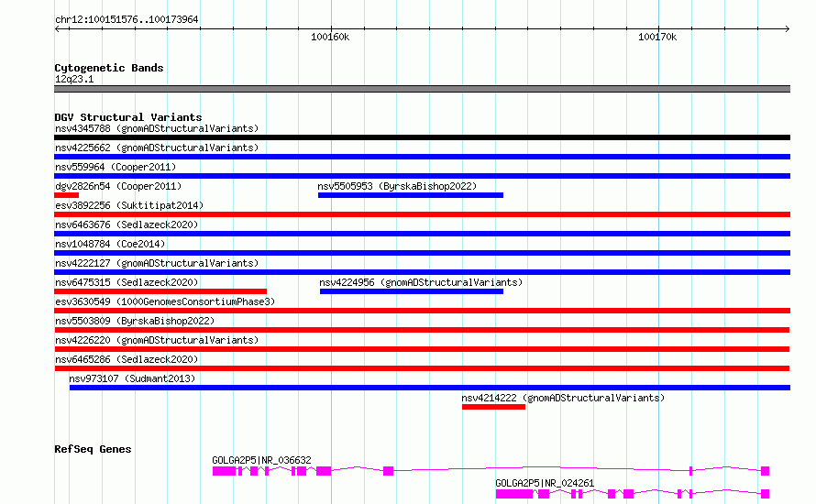Viewport: 816px width, 504px height.
Task: Click the blue nsv6463676 variant bar
Action: 422,234
